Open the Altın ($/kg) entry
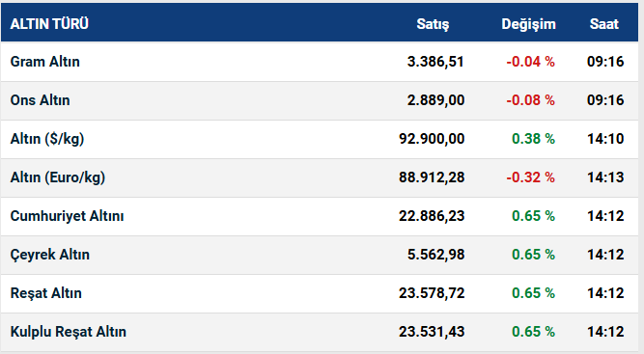The width and height of the screenshot is (644, 354). tap(47, 139)
